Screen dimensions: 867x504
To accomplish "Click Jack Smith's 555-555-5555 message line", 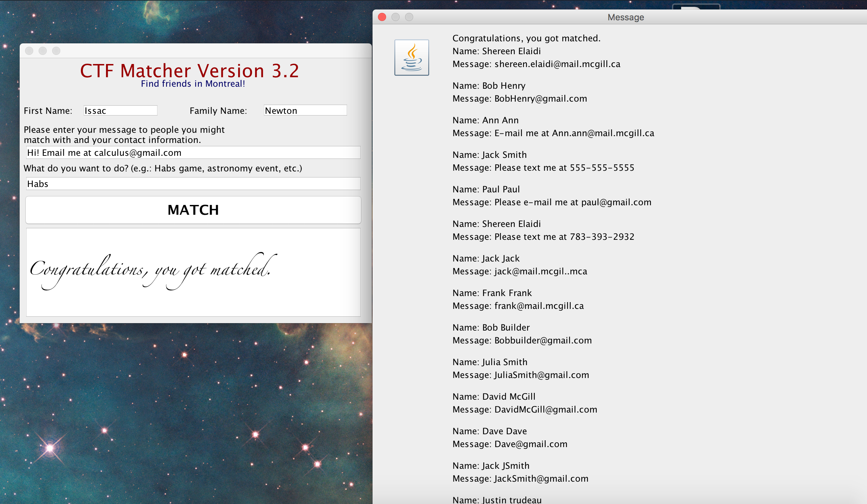I will pyautogui.click(x=543, y=168).
